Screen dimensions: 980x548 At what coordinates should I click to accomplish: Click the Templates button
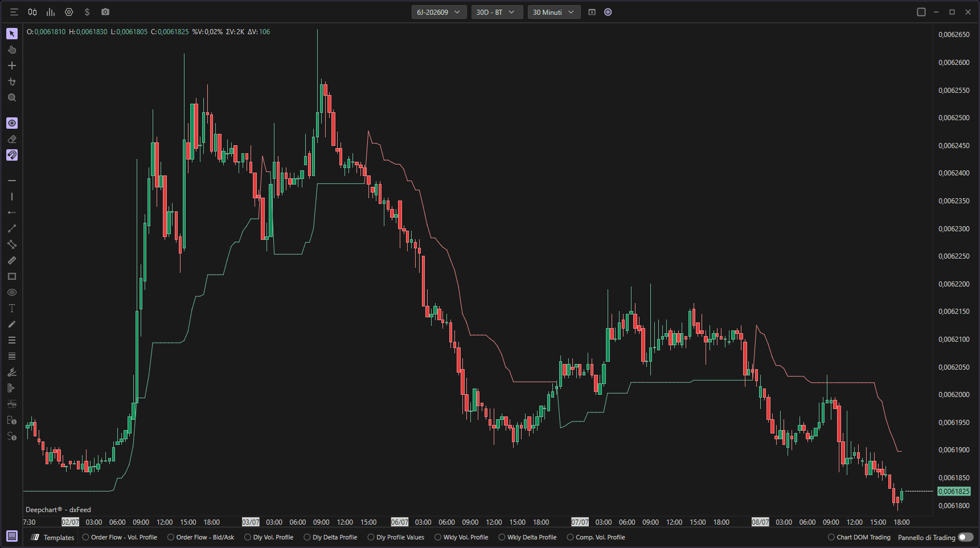click(53, 537)
